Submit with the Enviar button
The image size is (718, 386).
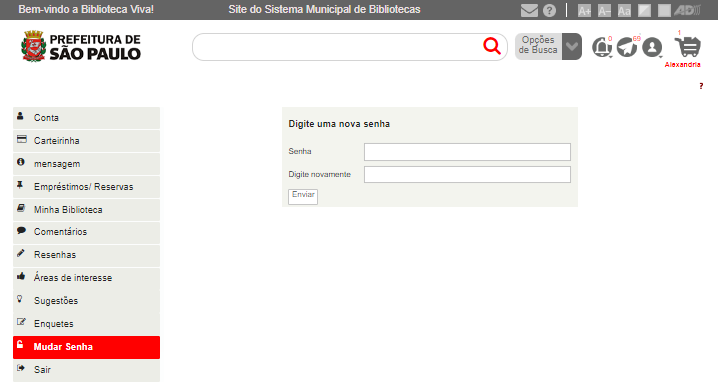pyautogui.click(x=303, y=196)
